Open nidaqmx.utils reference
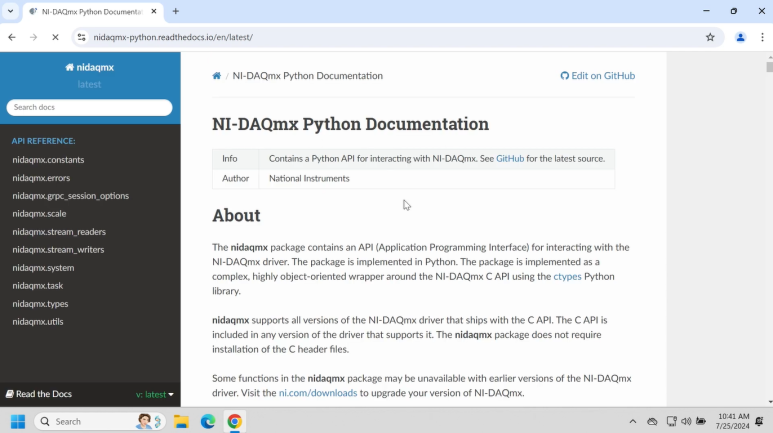 (38, 322)
